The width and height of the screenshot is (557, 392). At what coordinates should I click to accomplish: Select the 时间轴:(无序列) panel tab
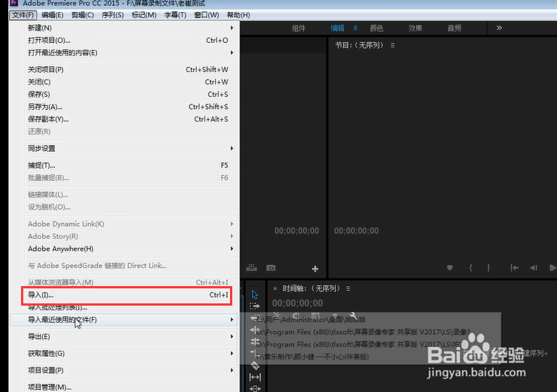click(x=311, y=289)
